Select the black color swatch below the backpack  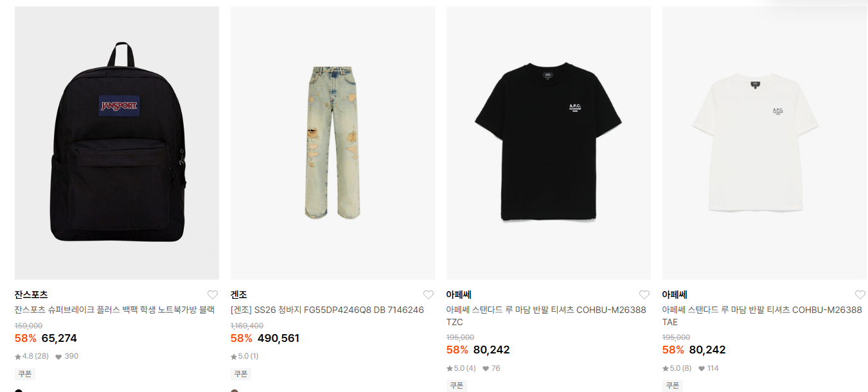19,390
